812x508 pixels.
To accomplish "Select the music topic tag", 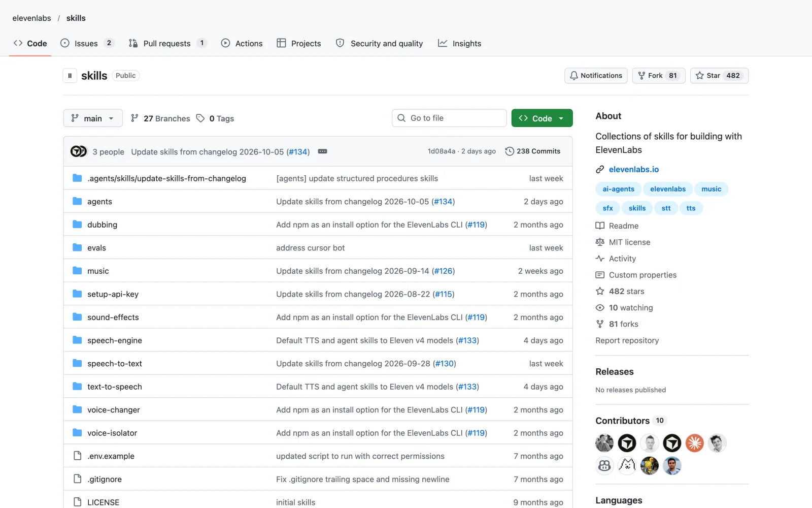I will tap(711, 189).
